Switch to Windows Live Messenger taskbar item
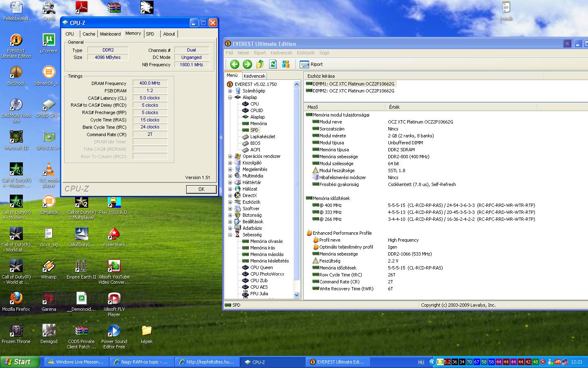 [77, 362]
